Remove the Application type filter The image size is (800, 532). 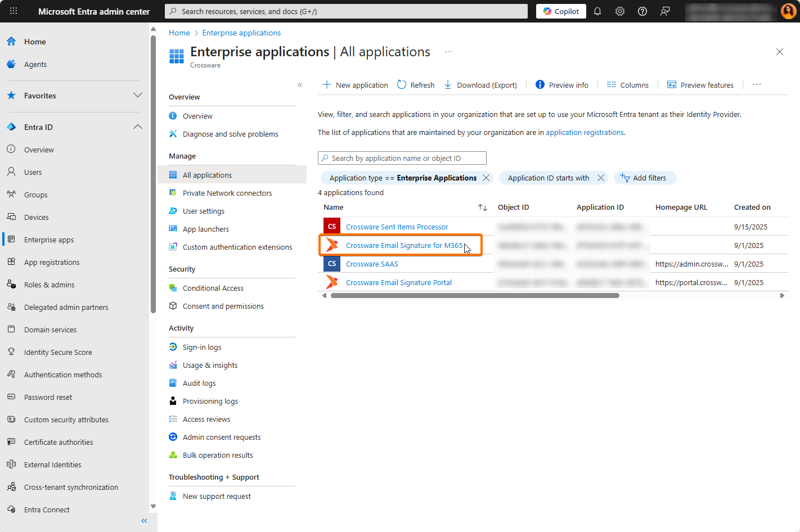click(486, 178)
